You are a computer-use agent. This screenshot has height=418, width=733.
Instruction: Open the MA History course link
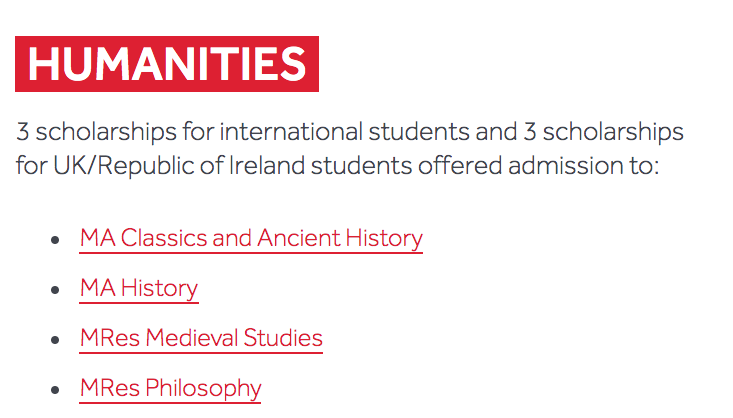(139, 288)
